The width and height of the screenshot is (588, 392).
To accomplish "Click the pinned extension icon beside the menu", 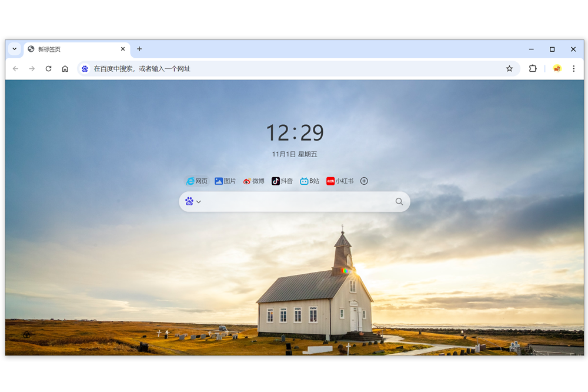I will 557,69.
